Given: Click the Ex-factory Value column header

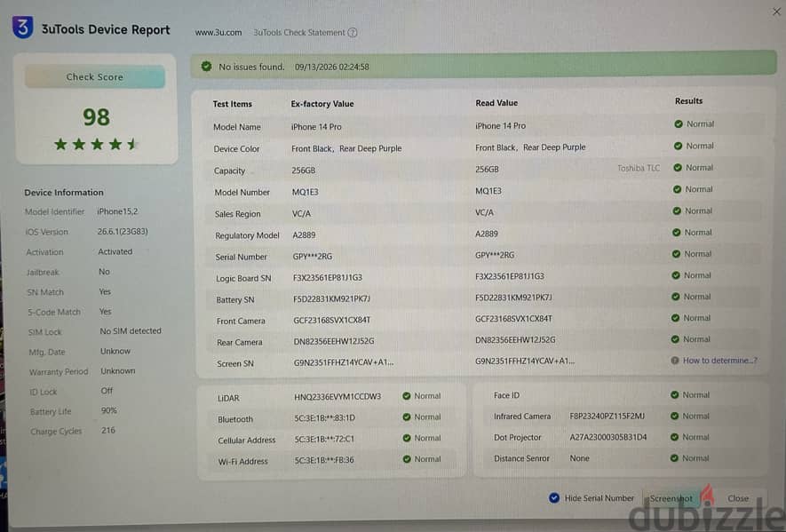Looking at the screenshot, I should pos(322,104).
